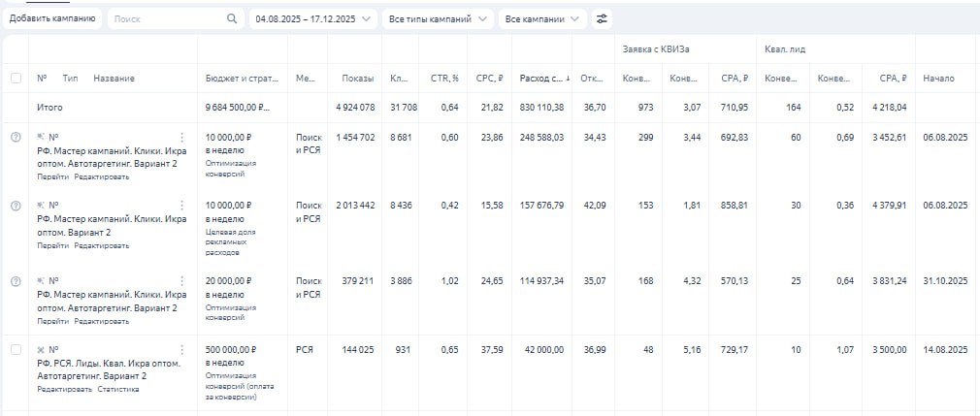Click "Перейти" under the first campaign
This screenshot has height=416, width=980.
52,177
